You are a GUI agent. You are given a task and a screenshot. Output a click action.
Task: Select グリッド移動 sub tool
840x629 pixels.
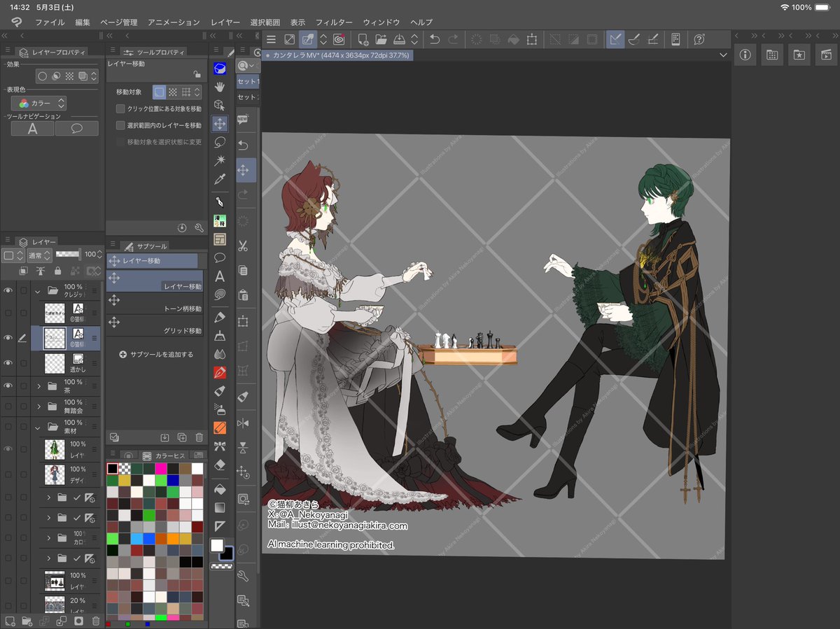click(155, 326)
